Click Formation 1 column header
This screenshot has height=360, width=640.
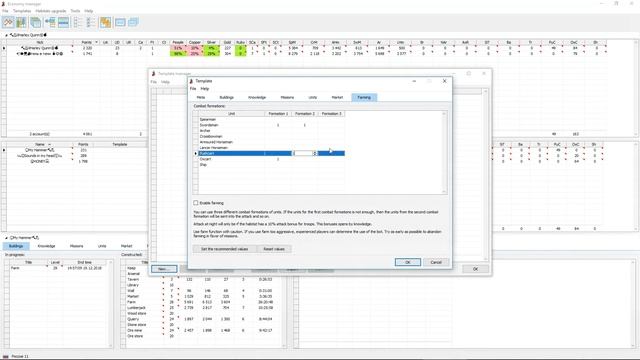tap(278, 114)
